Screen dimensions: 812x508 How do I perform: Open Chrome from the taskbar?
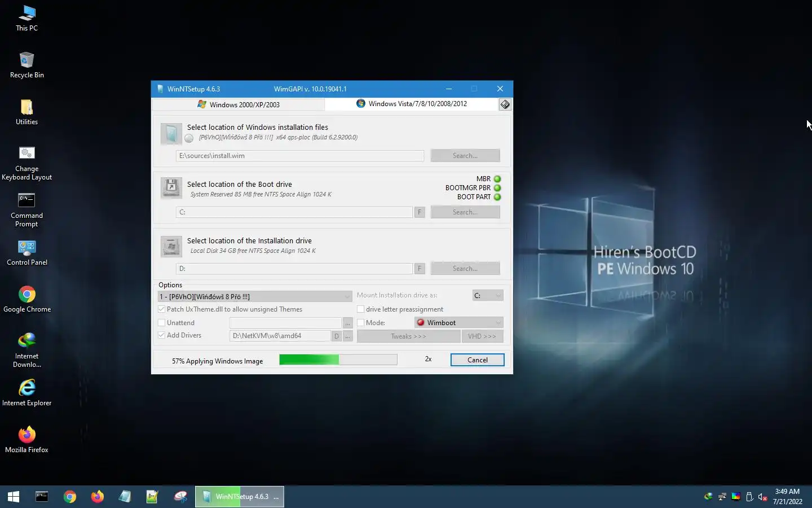pos(70,497)
